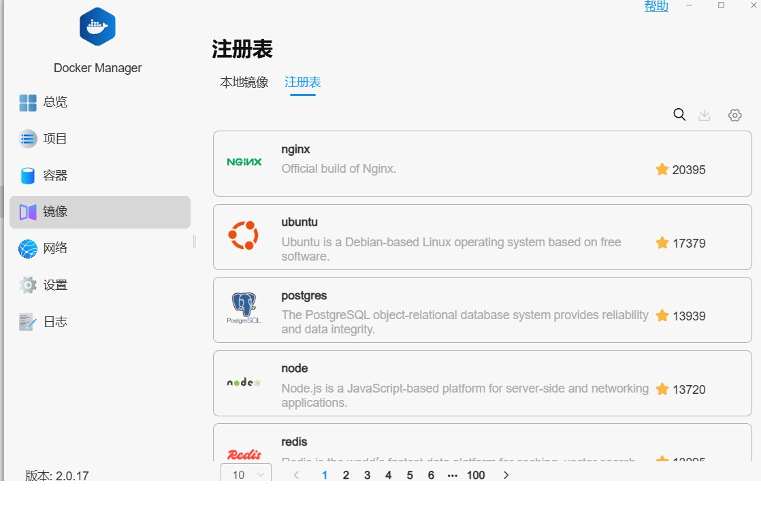Viewport: 761px width, 532px height.
Task: Click the 设置 gear icon in sidebar
Action: (x=28, y=285)
